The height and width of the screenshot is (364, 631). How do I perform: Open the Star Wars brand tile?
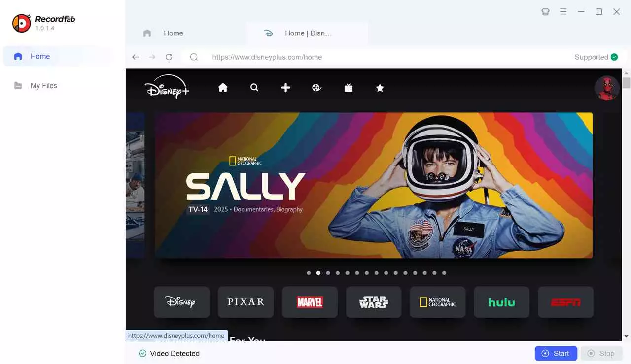pos(374,302)
